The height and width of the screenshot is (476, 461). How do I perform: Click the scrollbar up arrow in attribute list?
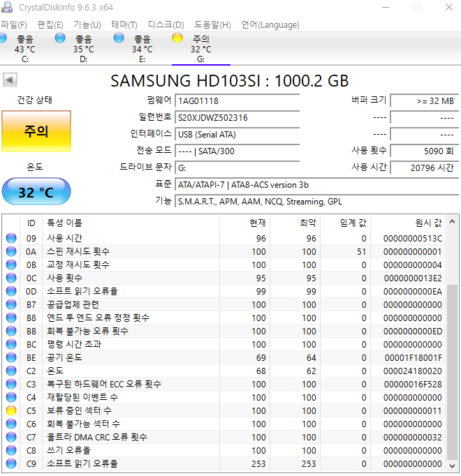452,222
